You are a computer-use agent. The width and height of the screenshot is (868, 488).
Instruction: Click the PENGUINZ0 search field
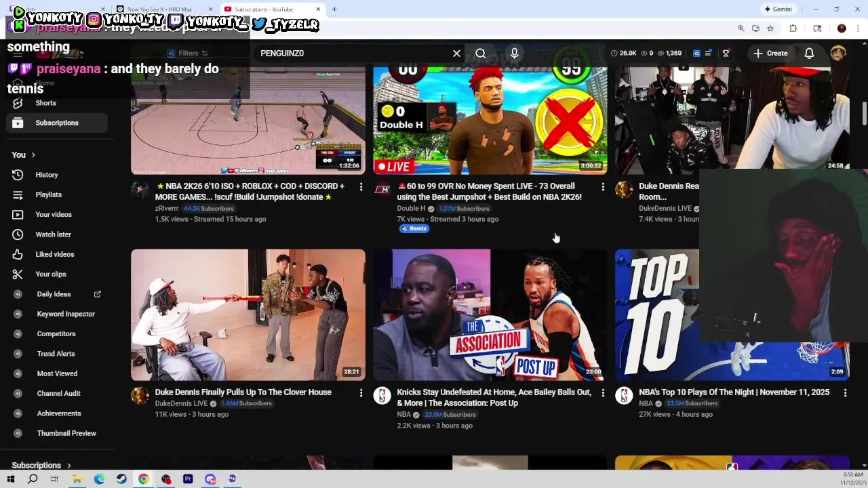coord(353,53)
